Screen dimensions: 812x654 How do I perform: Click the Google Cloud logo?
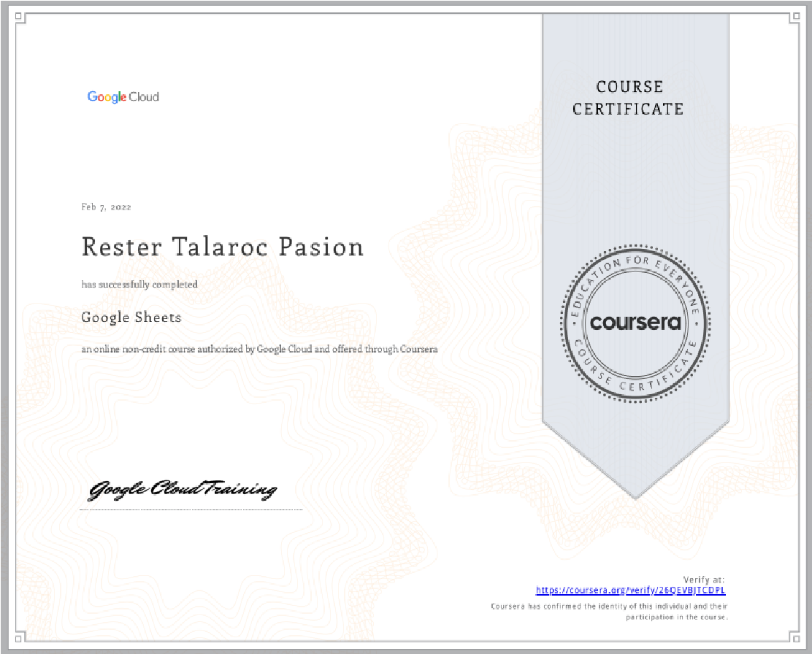[123, 97]
